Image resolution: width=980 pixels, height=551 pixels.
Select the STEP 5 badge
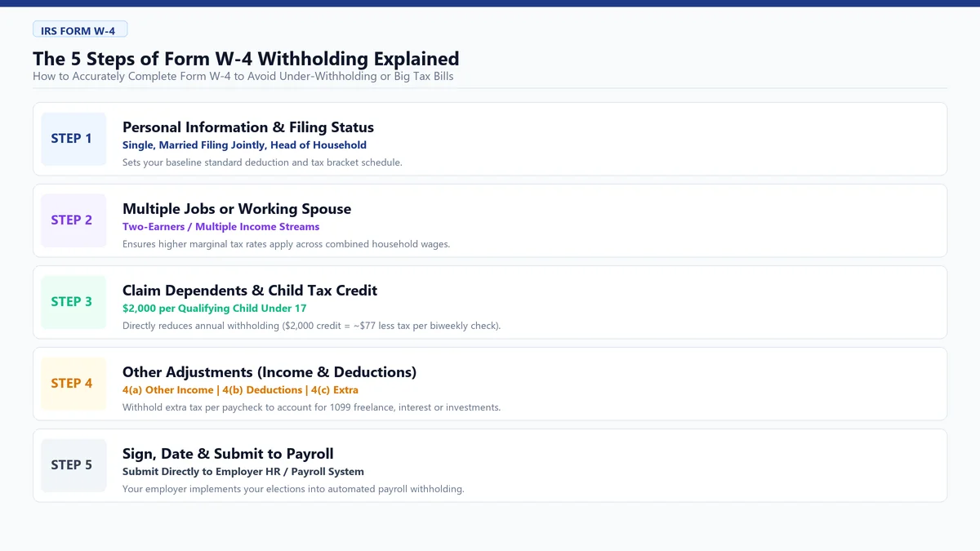(x=73, y=465)
